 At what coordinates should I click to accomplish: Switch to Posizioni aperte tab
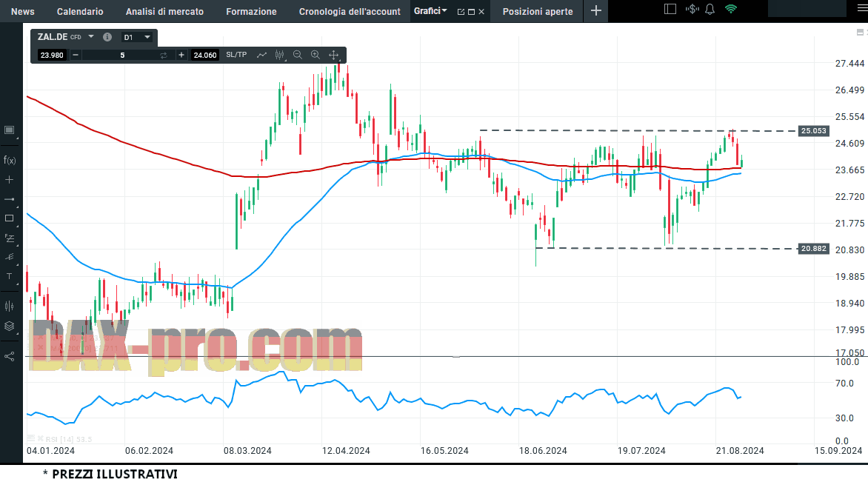click(538, 12)
